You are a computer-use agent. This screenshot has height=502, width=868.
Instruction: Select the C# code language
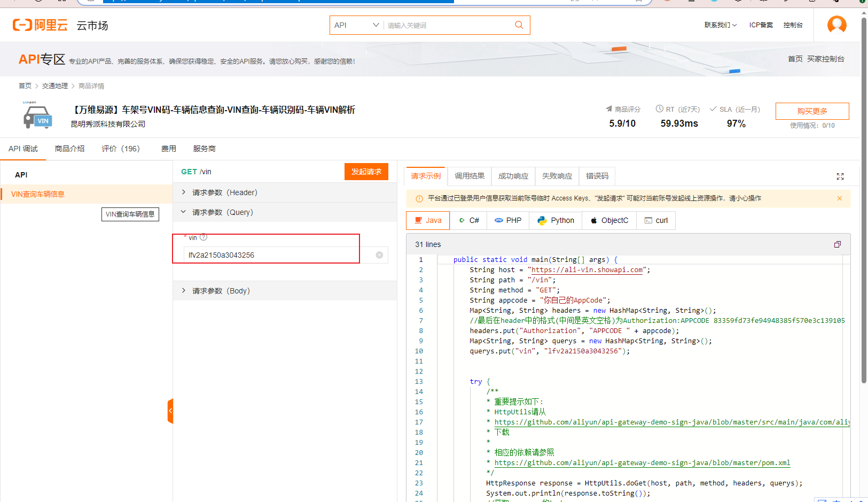click(x=468, y=220)
